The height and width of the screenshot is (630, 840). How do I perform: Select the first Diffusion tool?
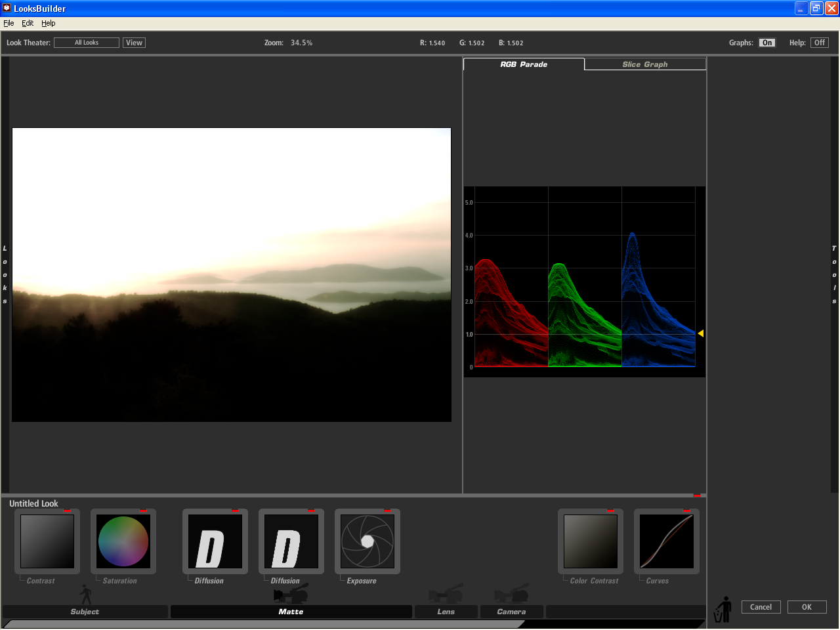(x=215, y=541)
